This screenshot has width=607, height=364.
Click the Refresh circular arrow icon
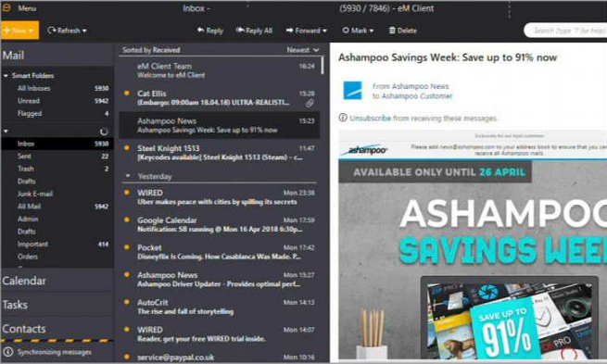click(52, 30)
